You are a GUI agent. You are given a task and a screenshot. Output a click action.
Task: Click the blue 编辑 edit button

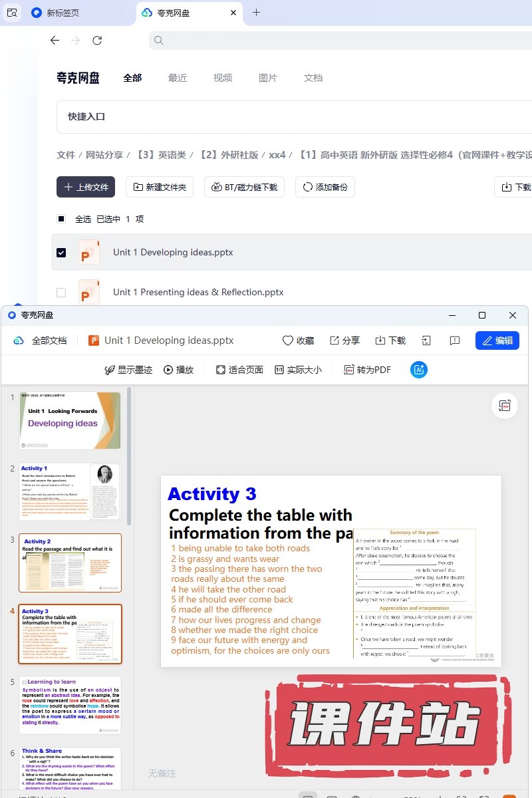(497, 340)
